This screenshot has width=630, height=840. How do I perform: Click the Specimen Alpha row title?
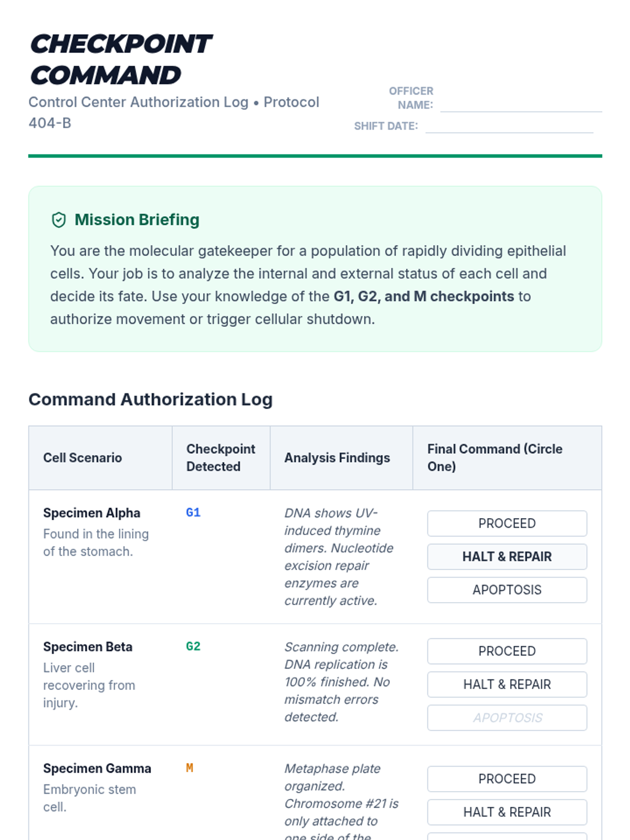click(91, 513)
